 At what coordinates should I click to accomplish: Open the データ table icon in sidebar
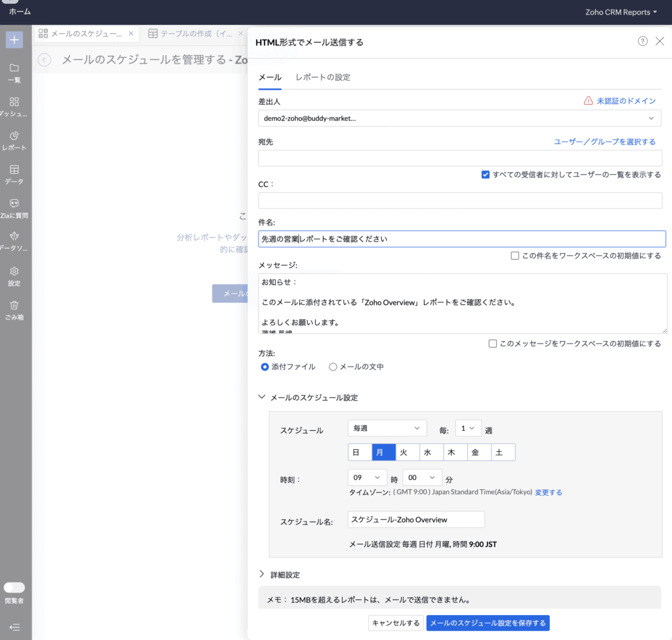pyautogui.click(x=14, y=170)
